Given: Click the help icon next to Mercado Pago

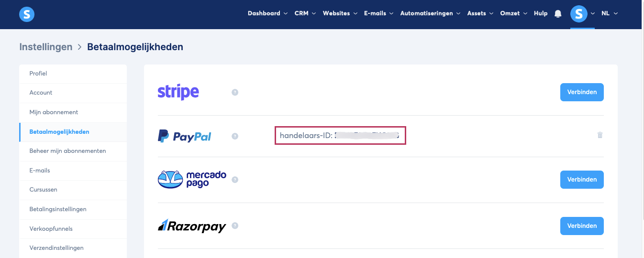Looking at the screenshot, I should [235, 180].
